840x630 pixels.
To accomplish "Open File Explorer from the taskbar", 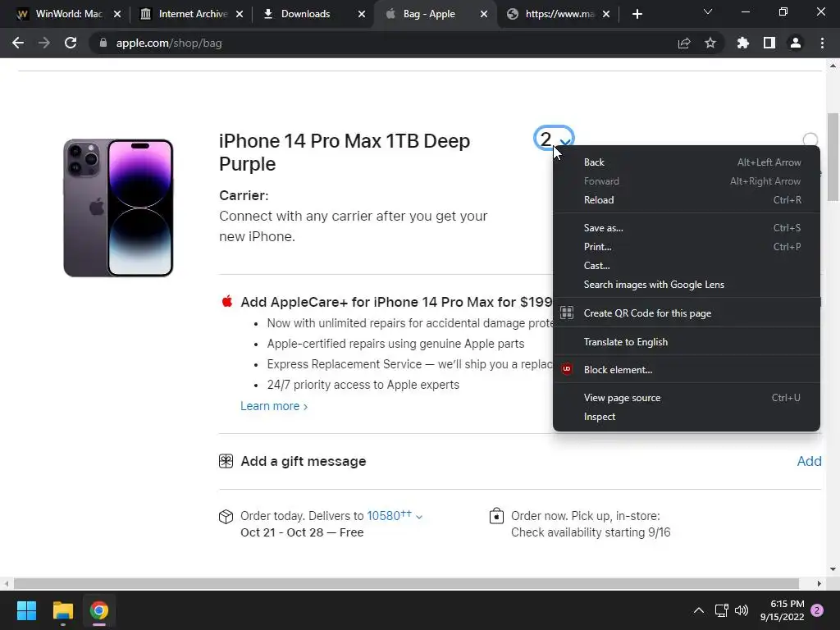I will tap(62, 610).
